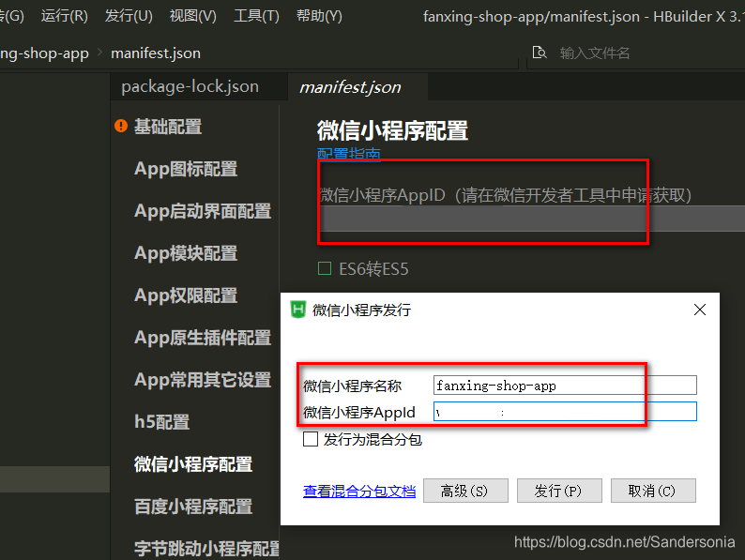This screenshot has width=745, height=560.
Task: Select h5配置 in the sidebar
Action: (162, 422)
